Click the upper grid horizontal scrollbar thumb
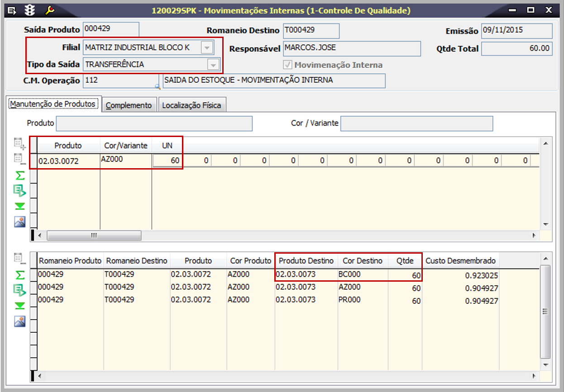 (x=94, y=236)
